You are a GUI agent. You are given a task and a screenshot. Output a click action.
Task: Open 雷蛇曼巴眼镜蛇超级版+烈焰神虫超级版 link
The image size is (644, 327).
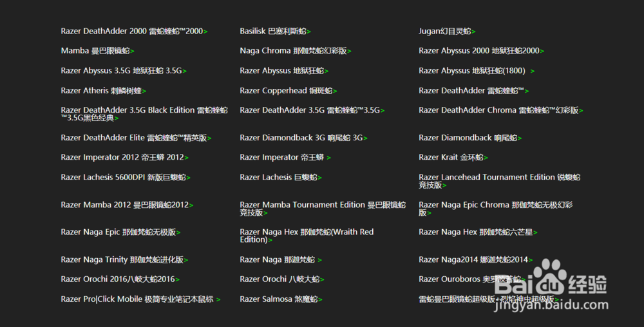(x=488, y=299)
